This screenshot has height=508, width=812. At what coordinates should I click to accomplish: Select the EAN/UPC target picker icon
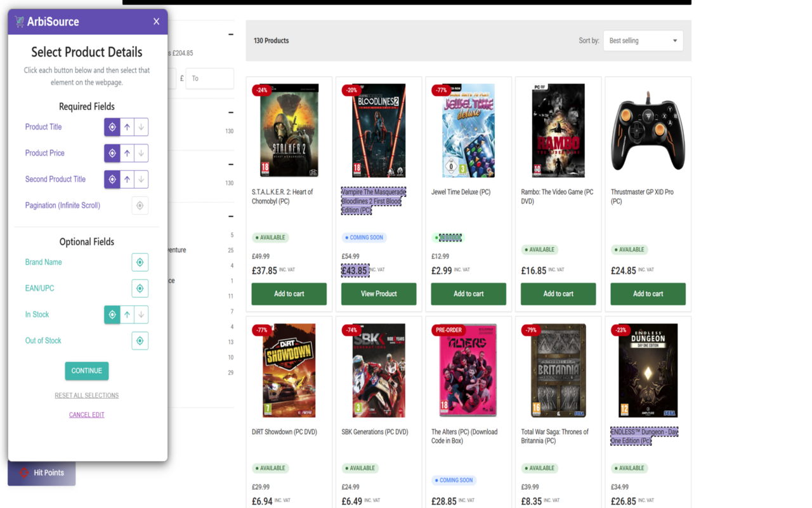[x=140, y=288]
